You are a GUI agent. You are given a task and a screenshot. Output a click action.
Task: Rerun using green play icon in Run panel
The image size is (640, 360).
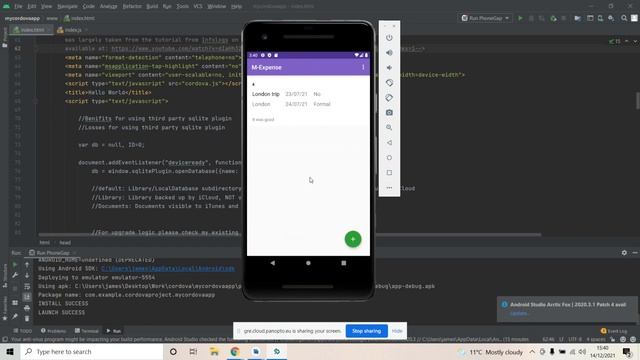click(15, 265)
